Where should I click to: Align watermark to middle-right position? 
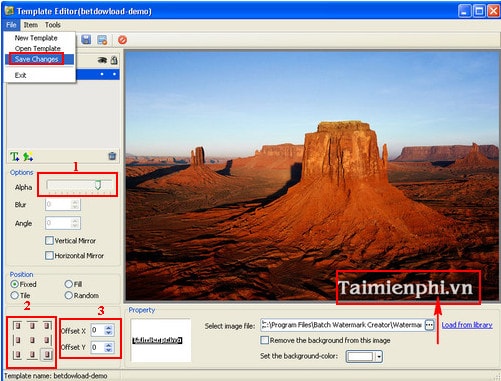coord(47,340)
